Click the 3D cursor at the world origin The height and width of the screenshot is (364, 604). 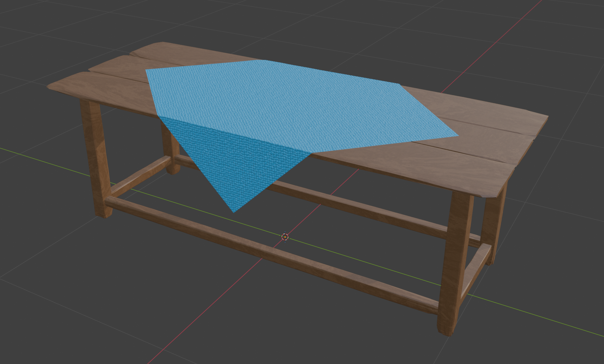tap(285, 237)
